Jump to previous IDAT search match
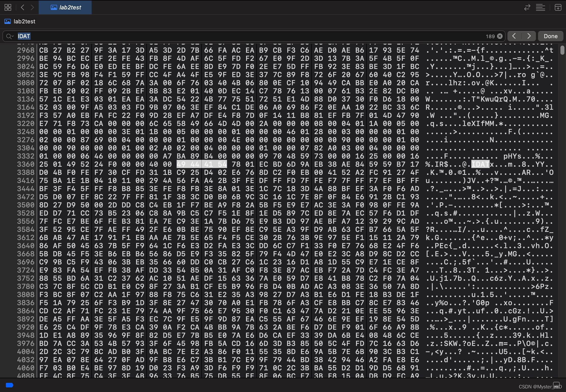This screenshot has width=566, height=392. pos(514,36)
